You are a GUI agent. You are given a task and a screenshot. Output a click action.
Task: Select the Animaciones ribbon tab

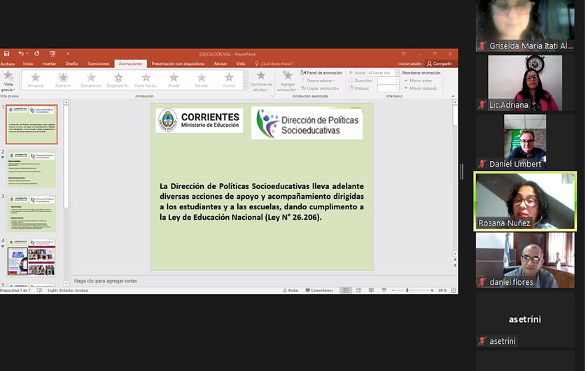pyautogui.click(x=130, y=64)
